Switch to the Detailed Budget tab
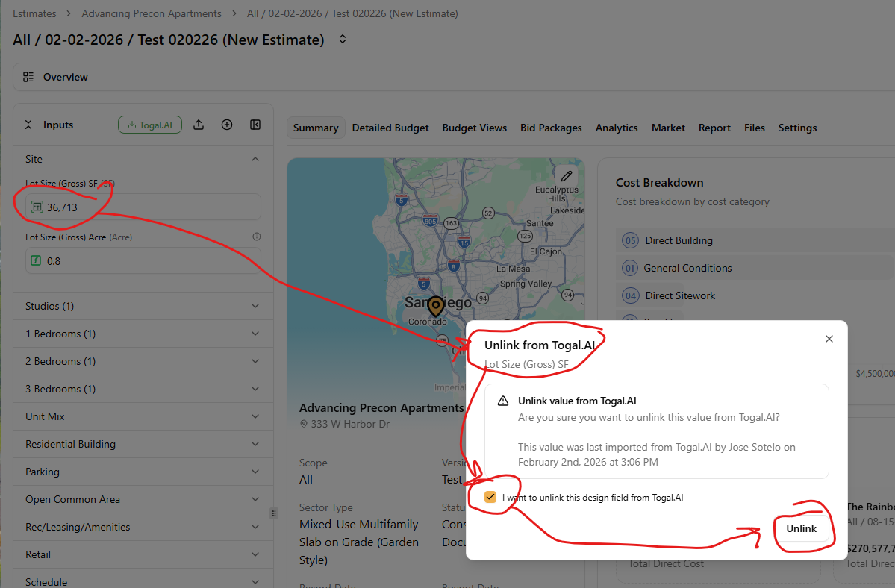 [x=390, y=128]
